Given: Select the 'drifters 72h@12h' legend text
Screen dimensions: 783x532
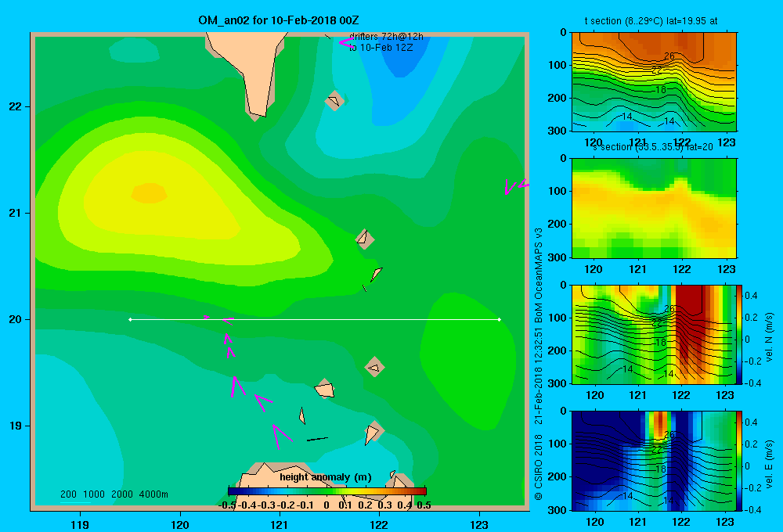Looking at the screenshot, I should pyautogui.click(x=386, y=37).
